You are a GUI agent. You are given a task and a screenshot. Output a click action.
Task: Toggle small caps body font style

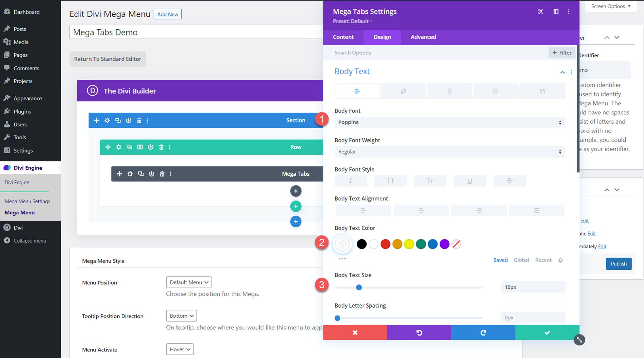coord(430,181)
